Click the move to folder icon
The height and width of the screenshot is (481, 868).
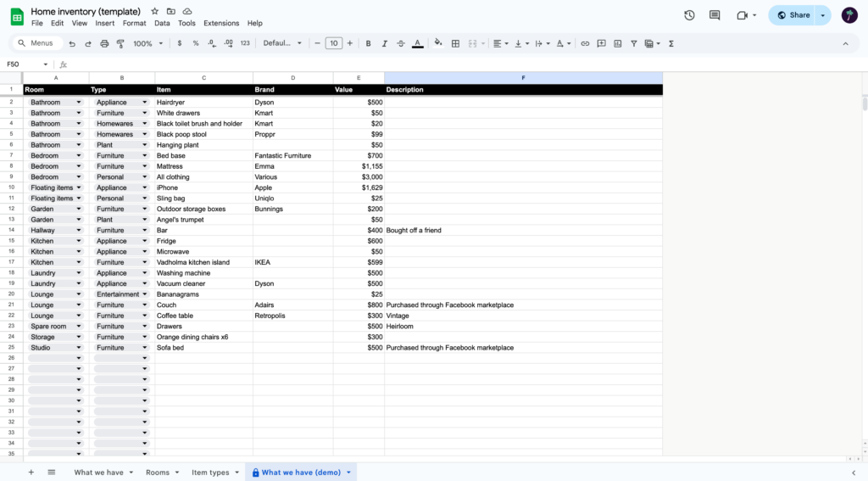click(x=171, y=11)
